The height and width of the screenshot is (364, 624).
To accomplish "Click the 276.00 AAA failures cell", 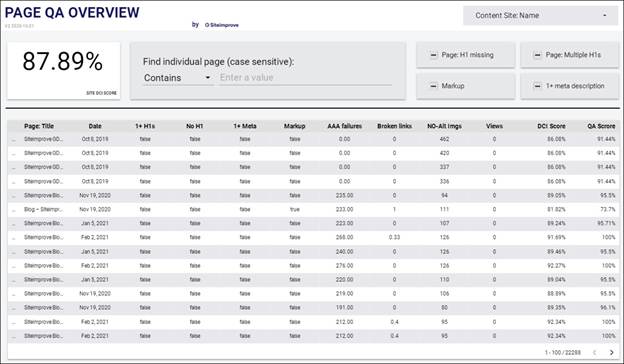I will tap(345, 266).
